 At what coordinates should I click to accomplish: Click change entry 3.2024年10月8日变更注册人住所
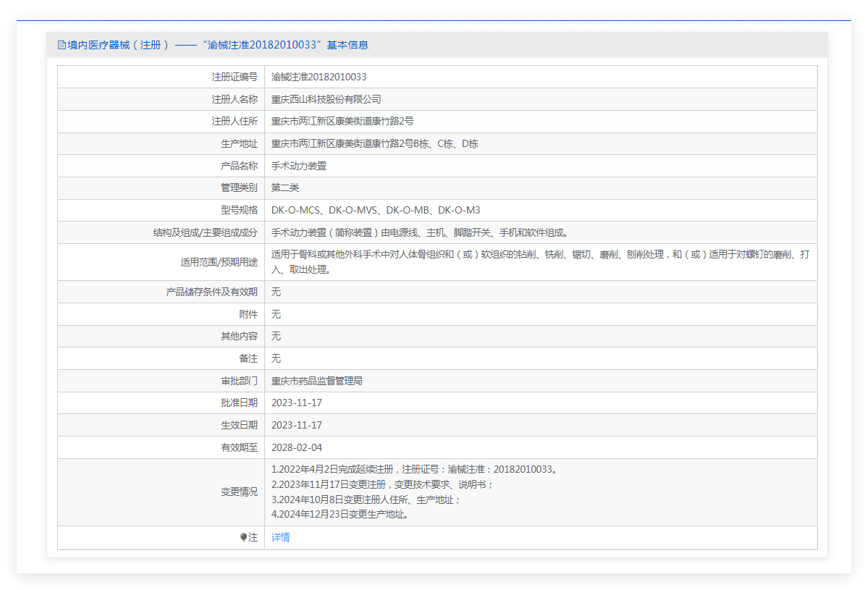[x=366, y=500]
